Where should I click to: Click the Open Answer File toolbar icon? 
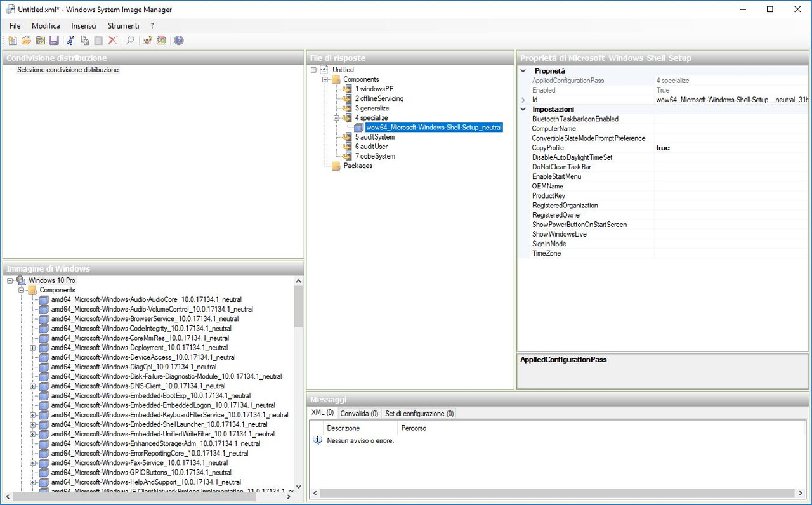[26, 41]
